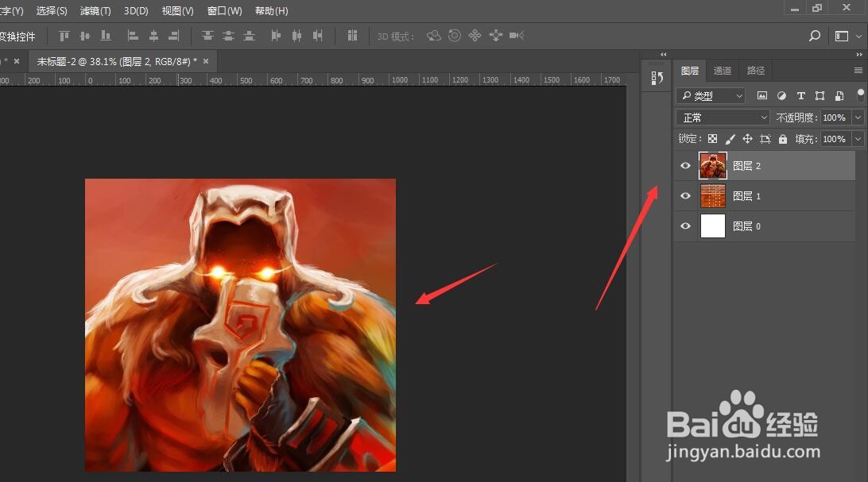Viewport: 868px width, 482px height.
Task: Select the 未标题-2 document tab
Action: [117, 61]
